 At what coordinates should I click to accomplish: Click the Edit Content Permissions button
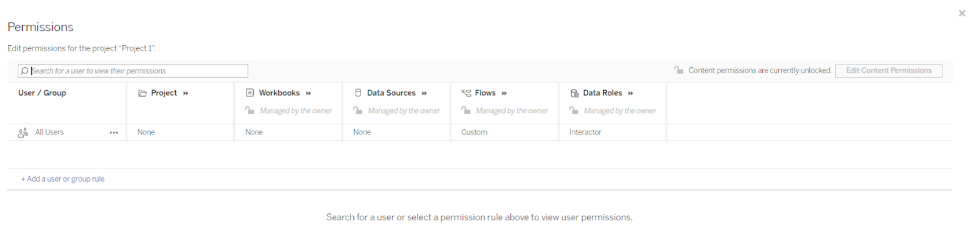[888, 70]
